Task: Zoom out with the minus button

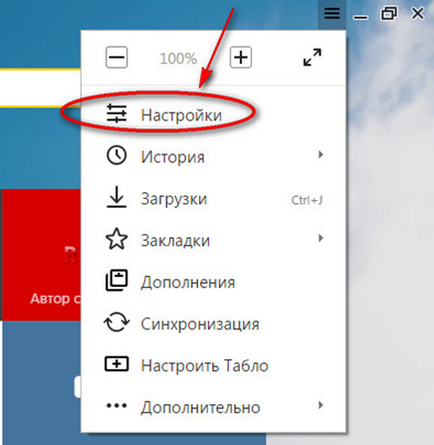Action: click(117, 58)
